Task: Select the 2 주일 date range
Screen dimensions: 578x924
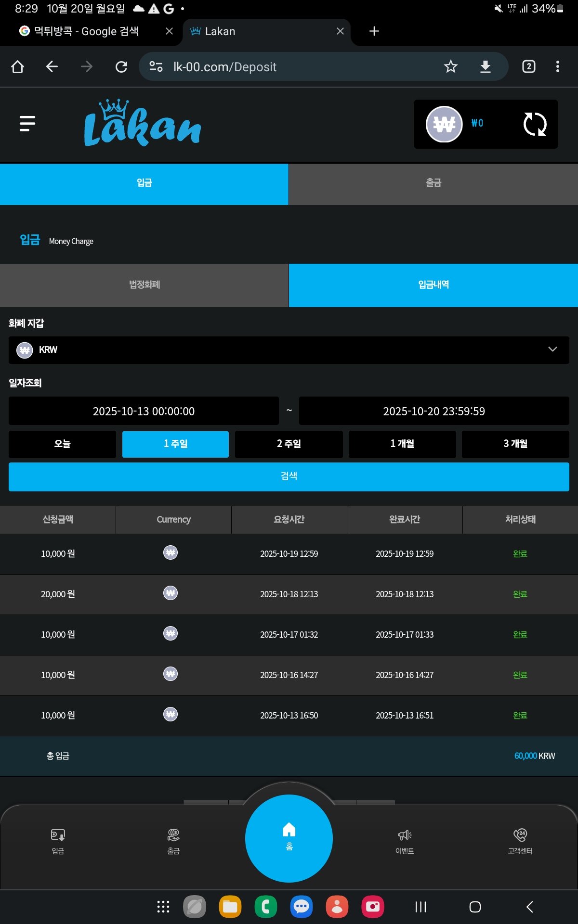Action: point(289,444)
